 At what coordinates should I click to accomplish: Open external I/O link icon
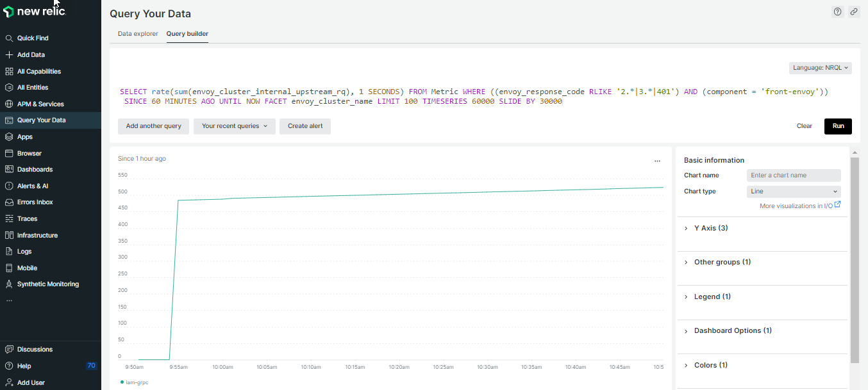837,205
